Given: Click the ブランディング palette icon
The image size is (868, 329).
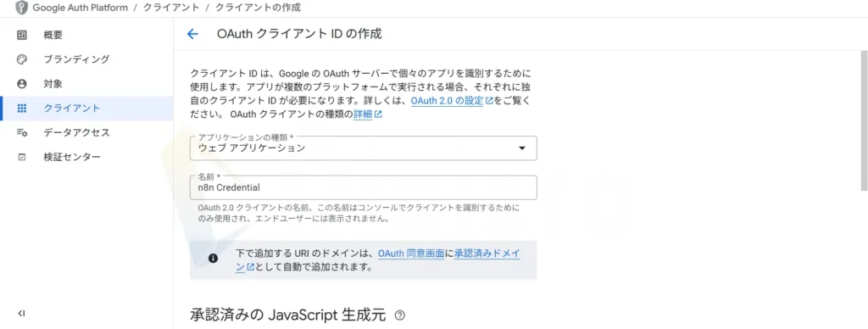Looking at the screenshot, I should click(21, 59).
